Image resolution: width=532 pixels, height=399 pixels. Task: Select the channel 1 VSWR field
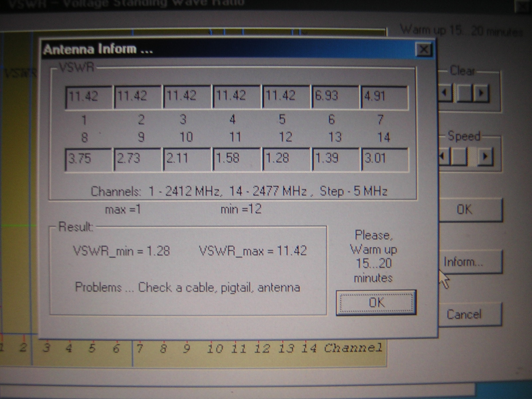pyautogui.click(x=88, y=97)
